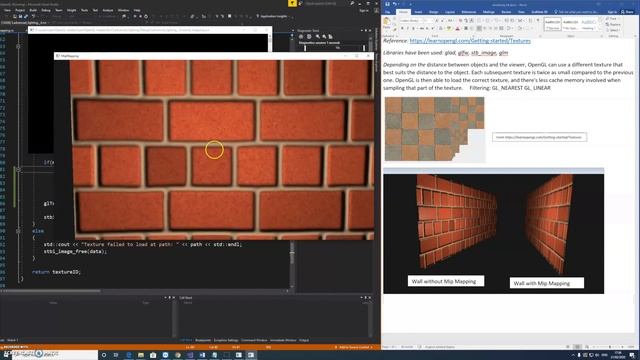640x360 pixels.
Task: Switch to the References tab in Word
Action: (469, 12)
